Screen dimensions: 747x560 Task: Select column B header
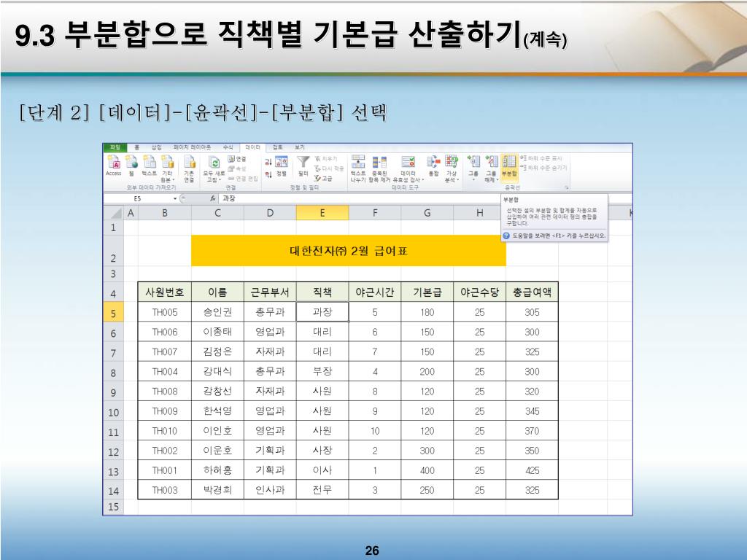(x=165, y=213)
